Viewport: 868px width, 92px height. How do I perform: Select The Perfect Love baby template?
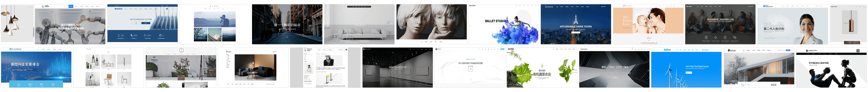(648, 24)
